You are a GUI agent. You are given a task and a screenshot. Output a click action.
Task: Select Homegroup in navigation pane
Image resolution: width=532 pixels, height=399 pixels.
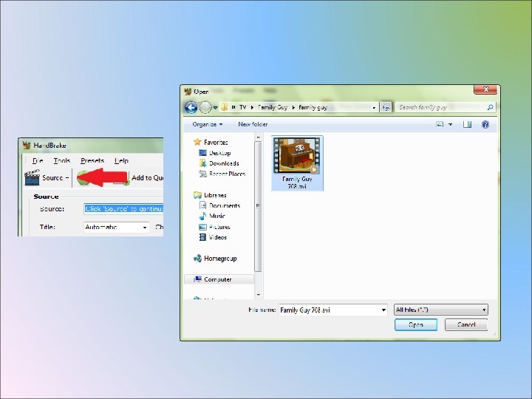215,259
